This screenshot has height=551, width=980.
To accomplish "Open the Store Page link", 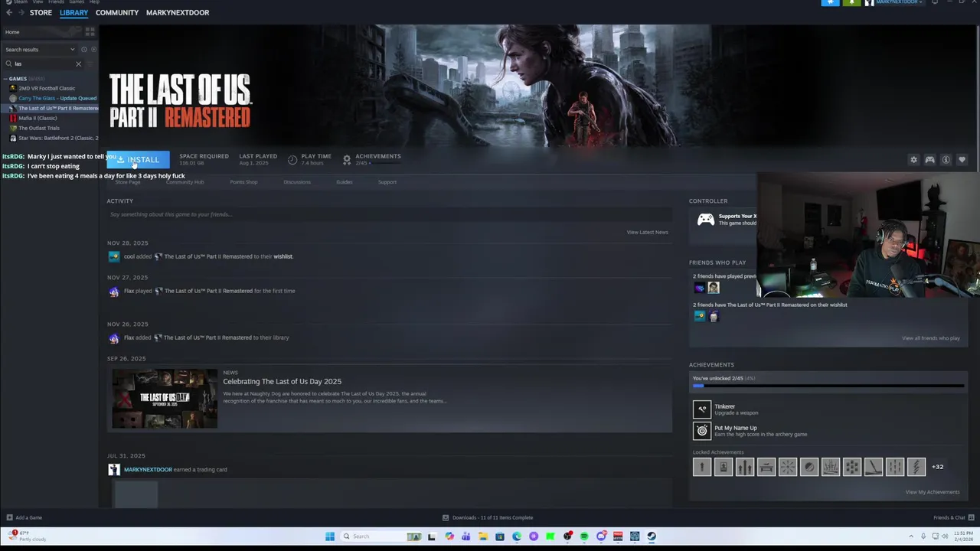I will [x=128, y=182].
